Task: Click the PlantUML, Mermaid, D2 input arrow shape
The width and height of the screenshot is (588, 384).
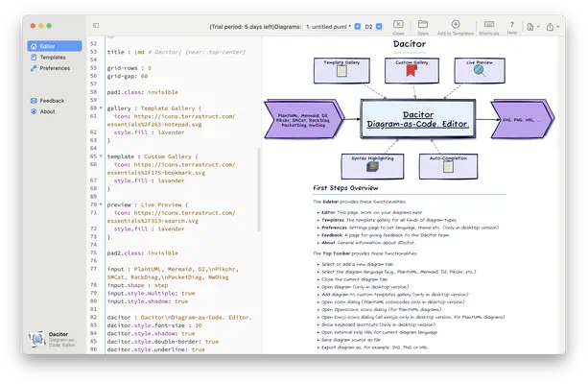Action: click(304, 119)
